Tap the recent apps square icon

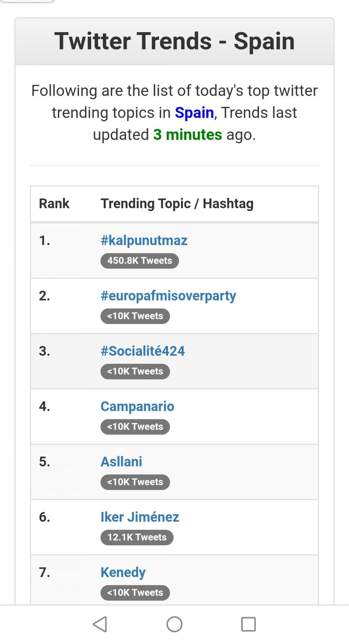point(248,624)
